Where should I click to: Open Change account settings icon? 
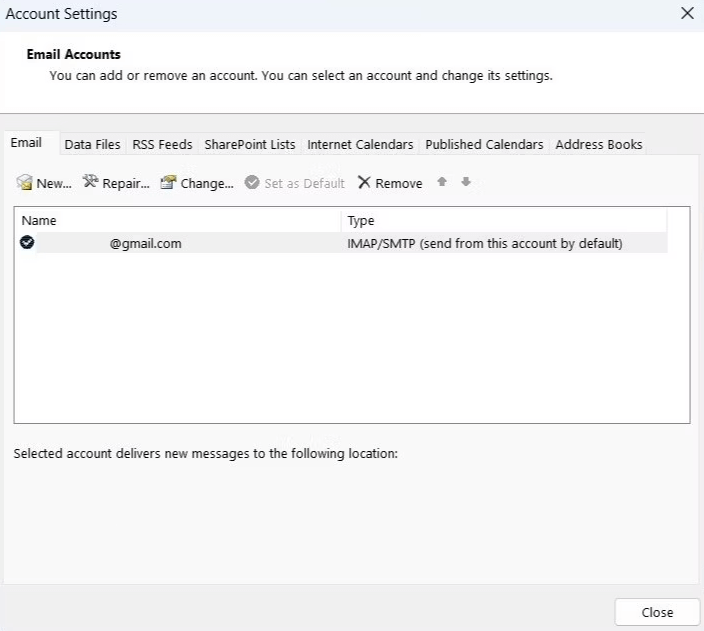(168, 183)
